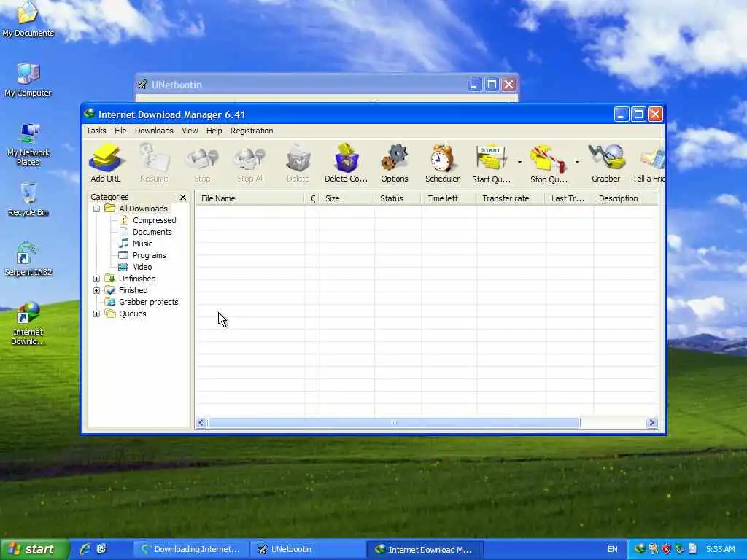Open the Downloads menu
This screenshot has width=747, height=560.
pos(154,131)
